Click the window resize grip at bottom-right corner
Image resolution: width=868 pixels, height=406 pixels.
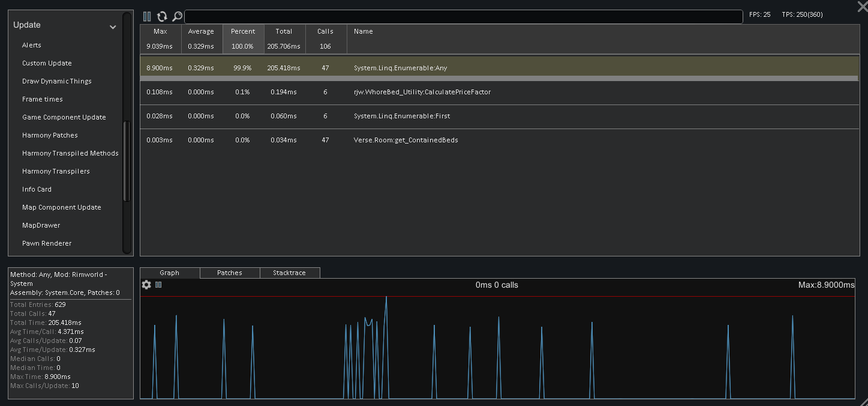(x=863, y=401)
